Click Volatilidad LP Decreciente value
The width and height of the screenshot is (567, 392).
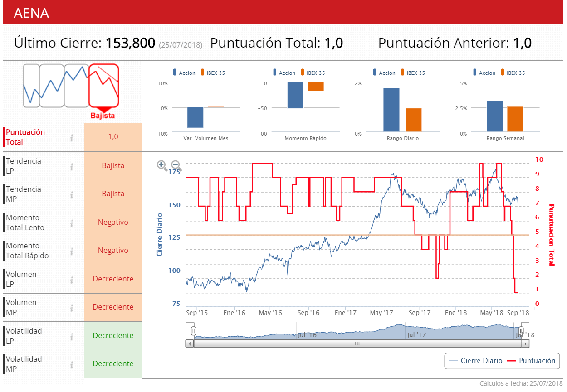pos(113,336)
